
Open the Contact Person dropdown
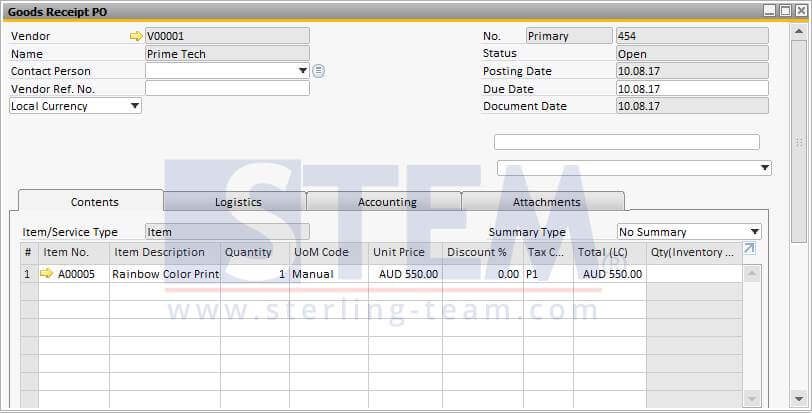point(303,71)
